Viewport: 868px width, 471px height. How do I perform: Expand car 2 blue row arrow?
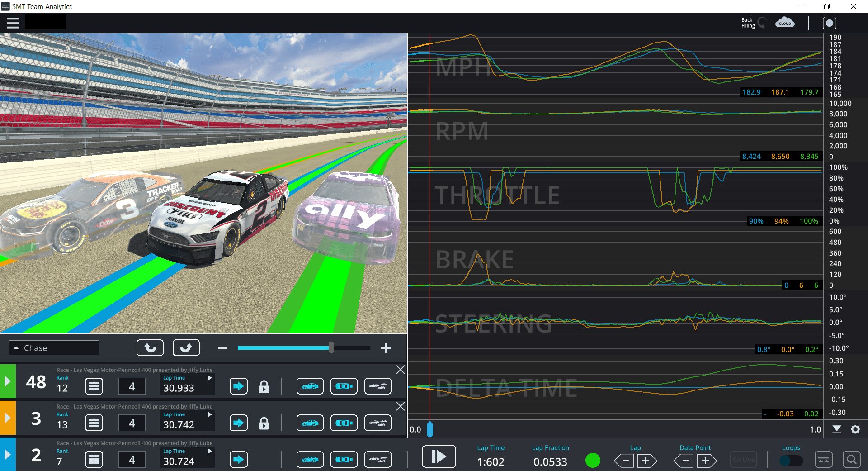click(x=8, y=454)
